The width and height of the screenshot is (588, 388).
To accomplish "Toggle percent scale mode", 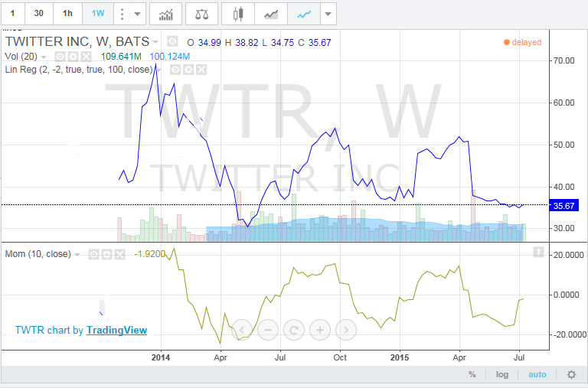I will click(x=472, y=374).
